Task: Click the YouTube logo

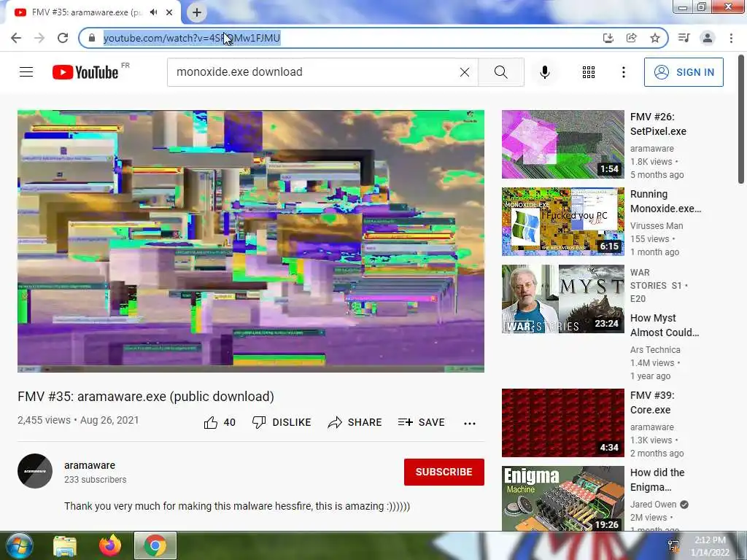Action: pyautogui.click(x=85, y=72)
